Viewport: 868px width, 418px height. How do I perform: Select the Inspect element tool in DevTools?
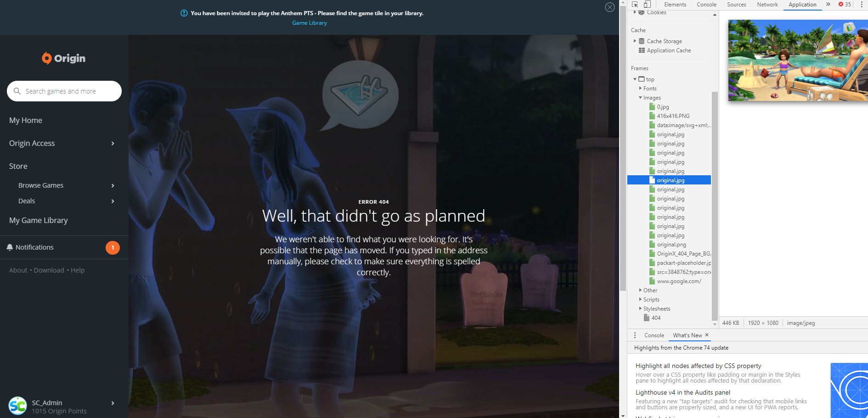635,4
